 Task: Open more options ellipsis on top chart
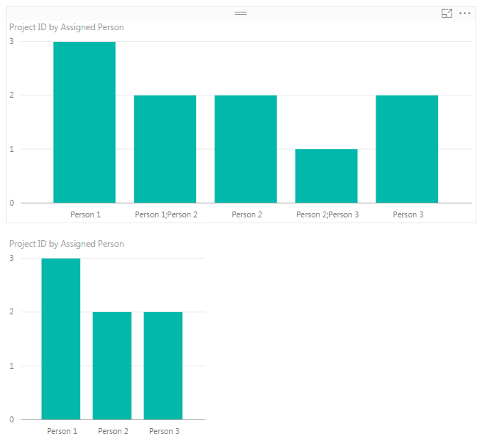[465, 13]
